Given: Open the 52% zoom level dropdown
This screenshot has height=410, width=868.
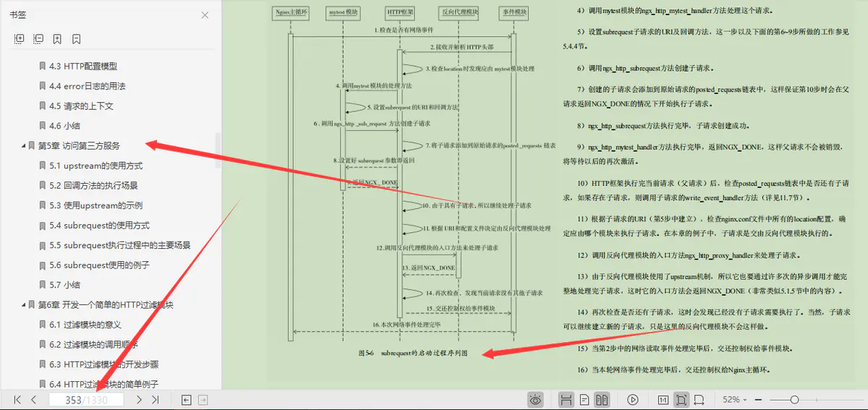Looking at the screenshot, I should point(736,399).
